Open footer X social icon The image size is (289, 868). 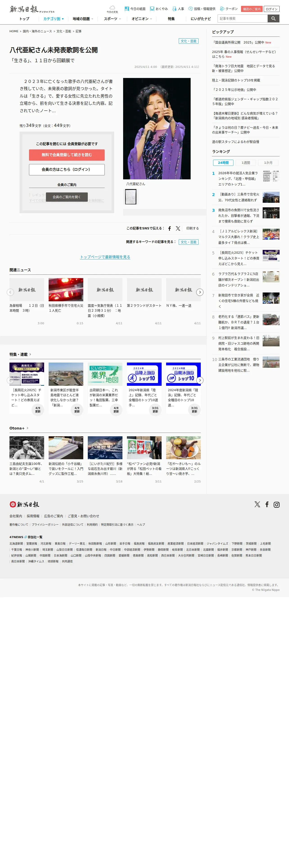pyautogui.click(x=257, y=505)
